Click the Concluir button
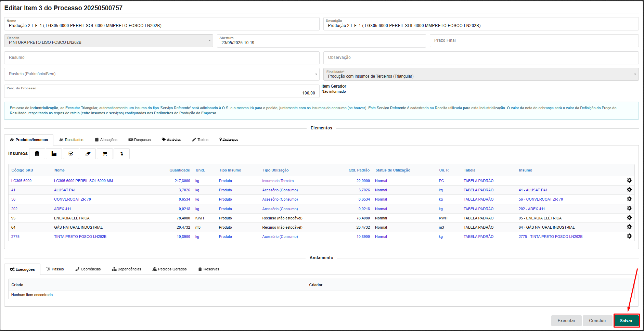644x331 pixels. click(x=597, y=321)
